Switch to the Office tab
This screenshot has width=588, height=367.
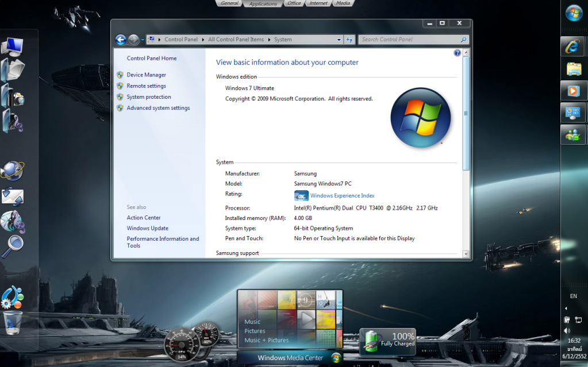(294, 3)
